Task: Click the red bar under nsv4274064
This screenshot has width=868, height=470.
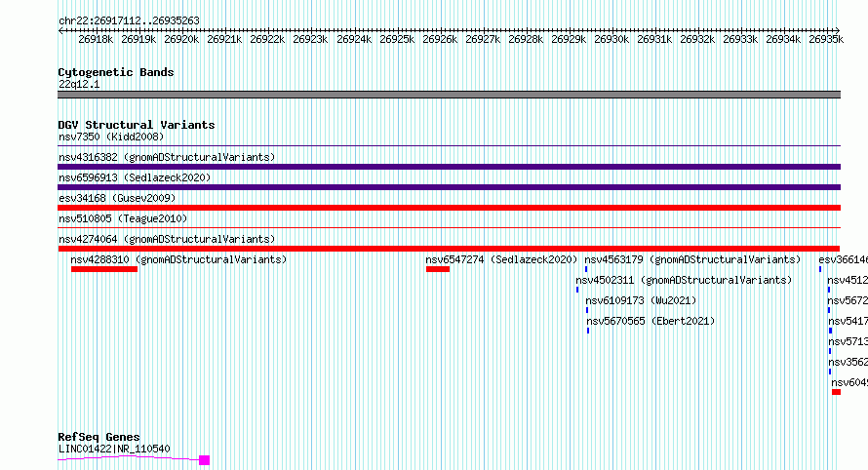Action: [449, 249]
